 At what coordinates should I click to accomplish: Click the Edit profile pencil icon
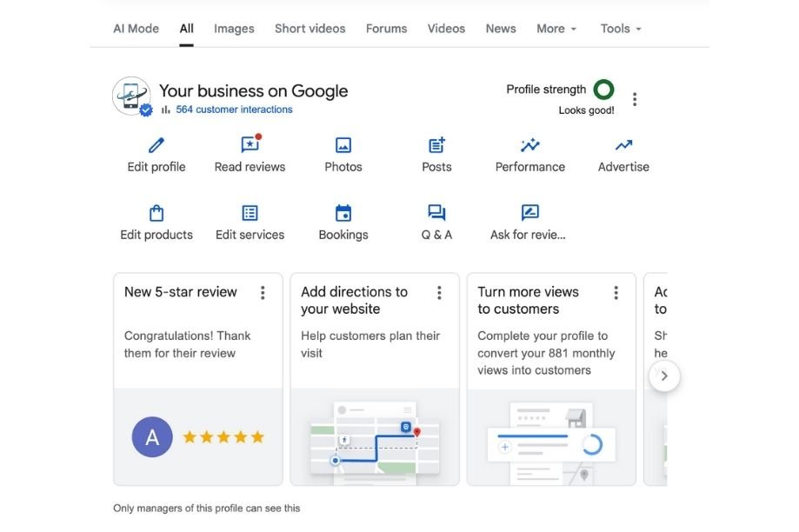click(156, 145)
